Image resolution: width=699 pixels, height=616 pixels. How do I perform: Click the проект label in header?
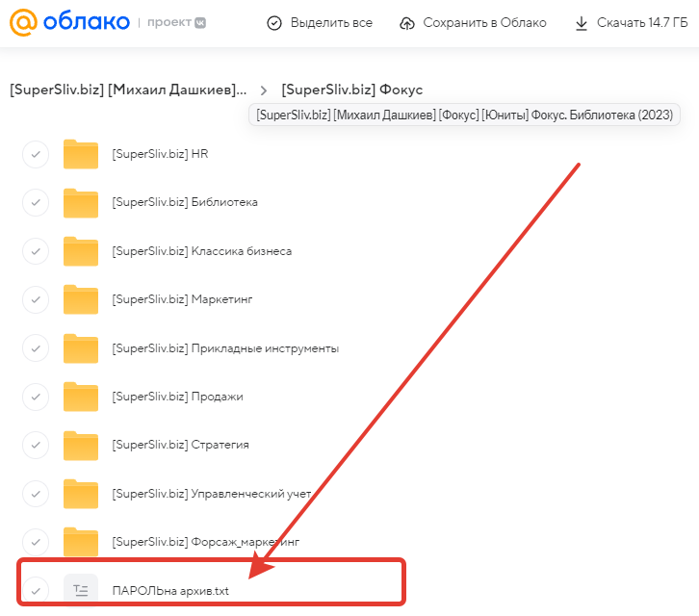(x=168, y=22)
